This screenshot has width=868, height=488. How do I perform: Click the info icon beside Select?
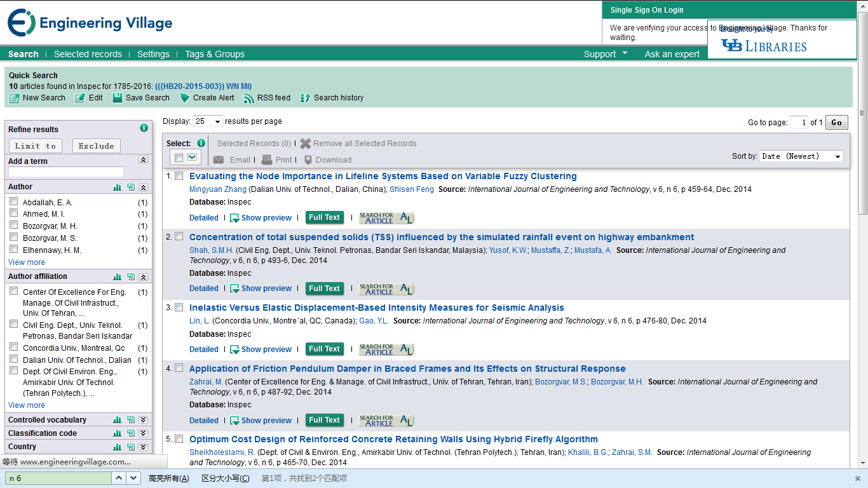coord(201,143)
